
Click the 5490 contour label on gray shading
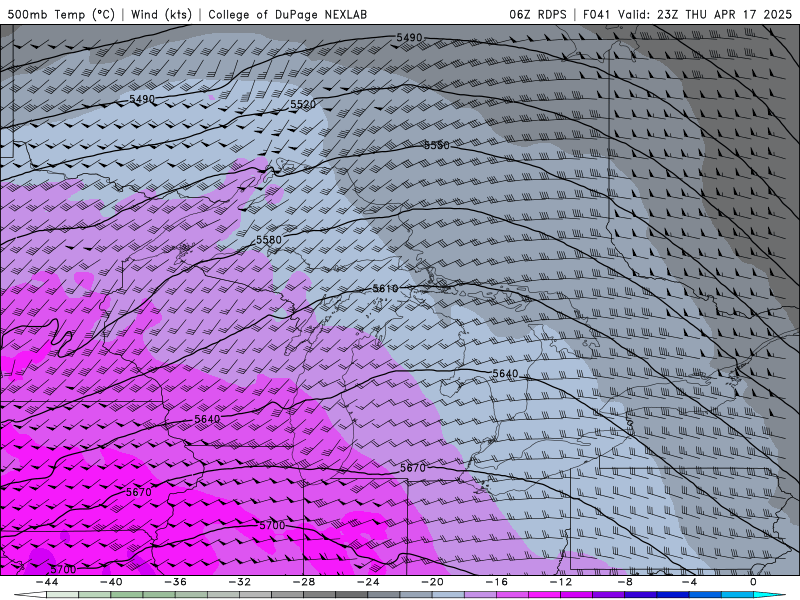(410, 38)
